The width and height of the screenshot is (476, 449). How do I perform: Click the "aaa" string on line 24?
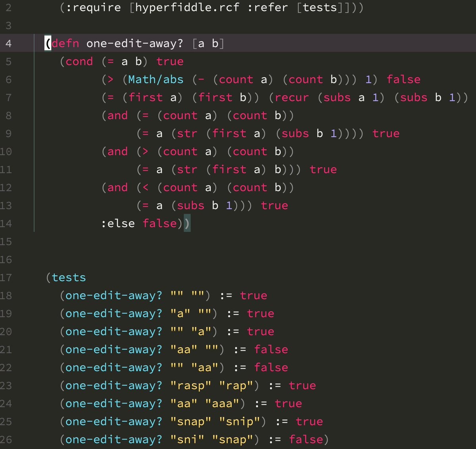coord(222,404)
